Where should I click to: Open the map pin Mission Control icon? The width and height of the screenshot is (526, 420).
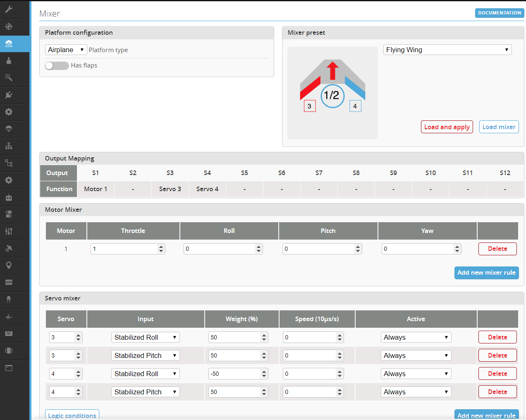pos(9,265)
